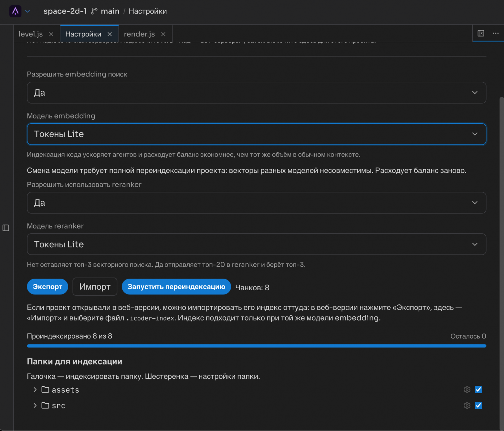Click the Настройки breadcrumb in header
This screenshot has width=504, height=431.
tap(148, 11)
